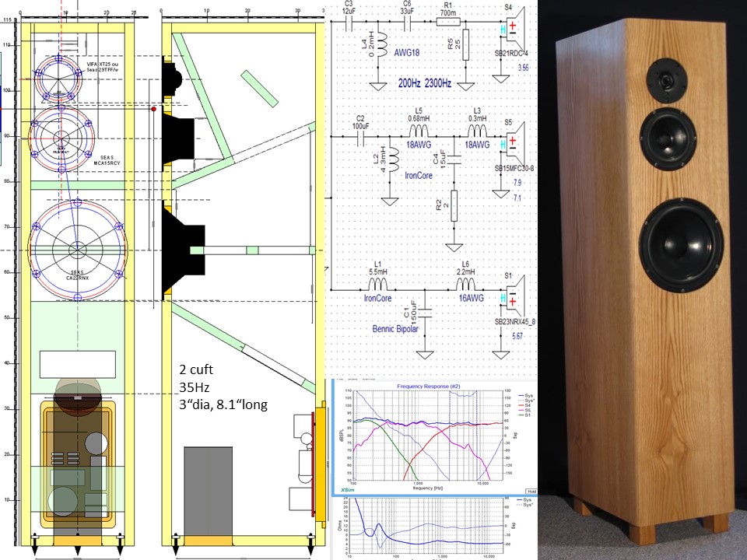Select inductor L1 5.5mH symbol
Viewport: 747px width, 560px height.
(x=378, y=285)
